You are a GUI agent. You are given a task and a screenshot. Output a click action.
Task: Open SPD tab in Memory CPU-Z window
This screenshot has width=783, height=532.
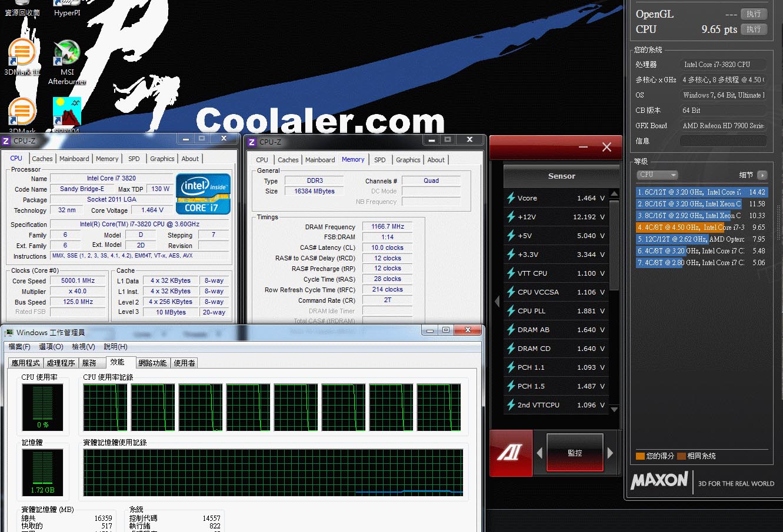380,160
